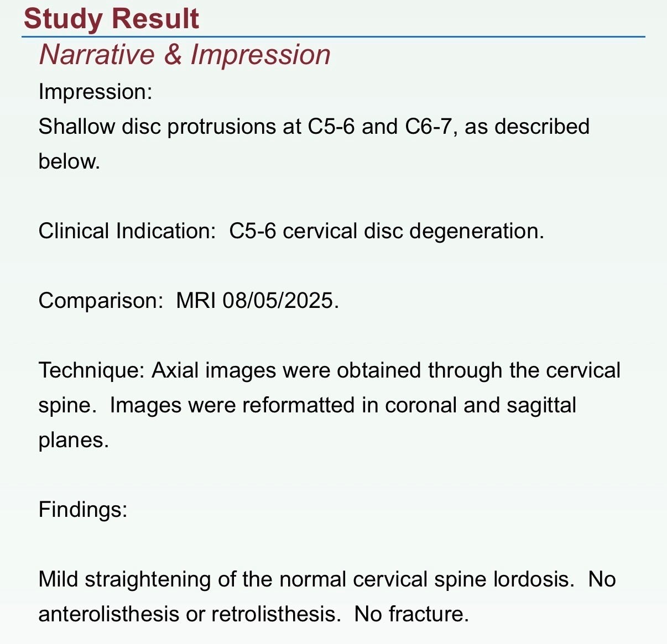Select the Narrative & Impression section title
The image size is (667, 644).
tap(185, 55)
